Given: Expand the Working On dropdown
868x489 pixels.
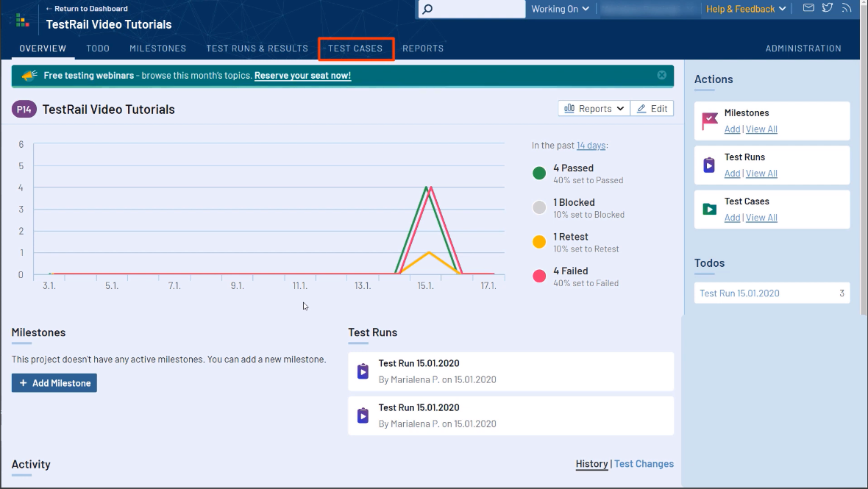Looking at the screenshot, I should 560,9.
